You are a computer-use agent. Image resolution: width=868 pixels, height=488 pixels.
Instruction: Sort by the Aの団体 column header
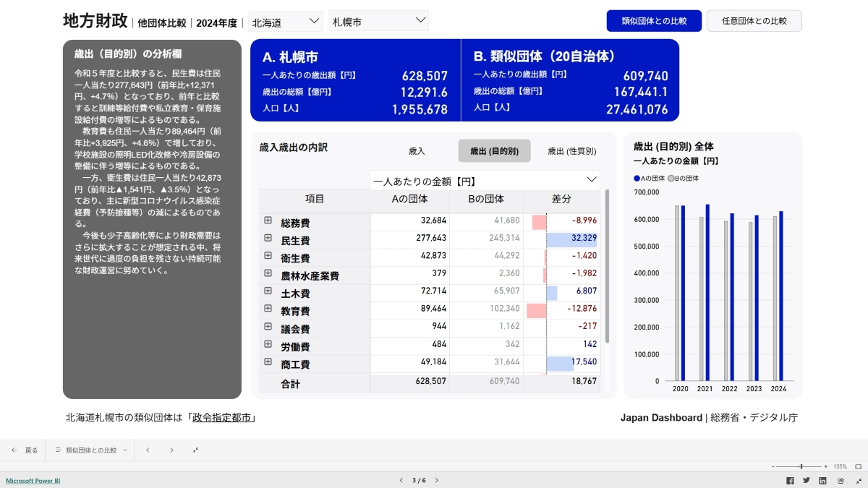click(x=409, y=199)
